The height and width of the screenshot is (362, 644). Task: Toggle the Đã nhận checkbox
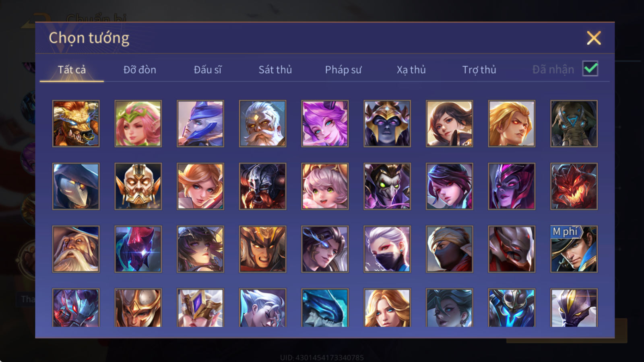(590, 69)
